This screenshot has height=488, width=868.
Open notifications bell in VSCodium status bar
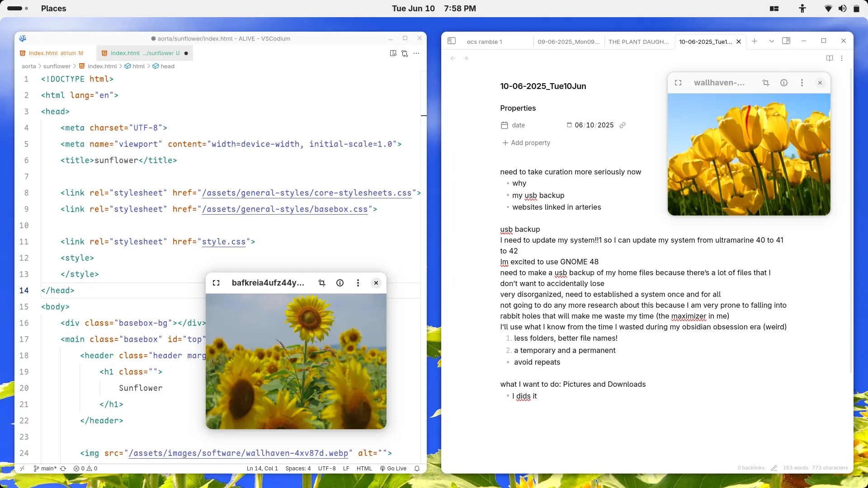(417, 469)
